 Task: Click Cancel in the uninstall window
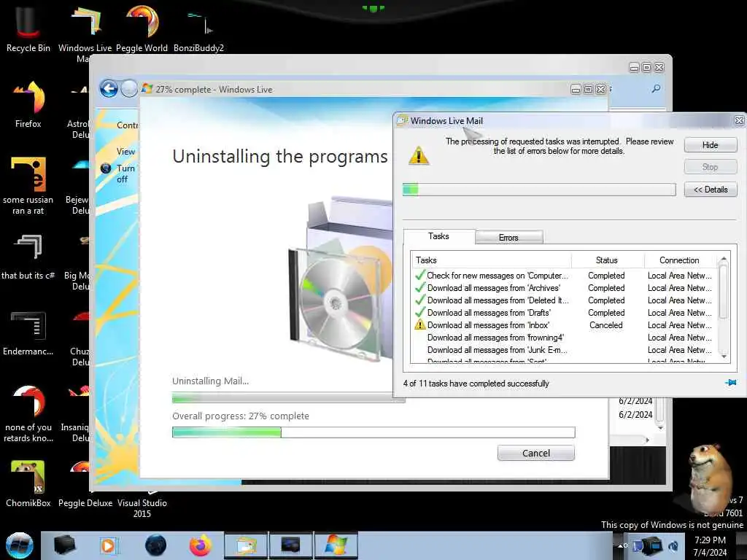pyautogui.click(x=536, y=453)
